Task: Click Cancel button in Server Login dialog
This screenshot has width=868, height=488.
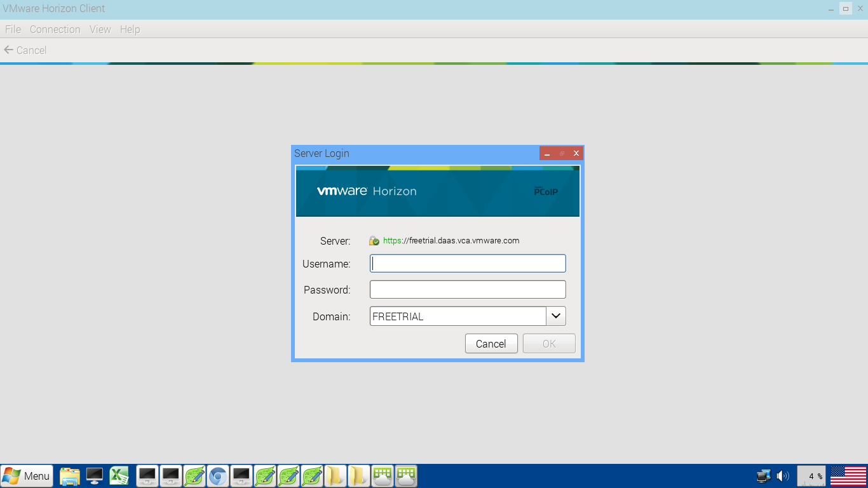Action: tap(491, 344)
